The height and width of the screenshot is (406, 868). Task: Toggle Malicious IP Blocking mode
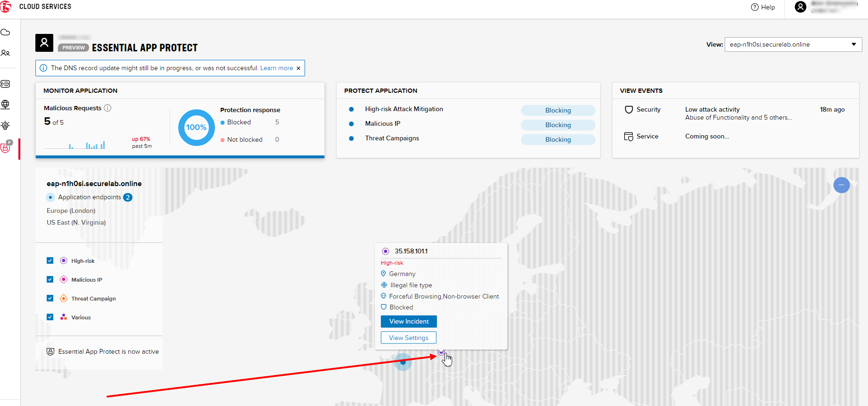[x=558, y=125]
